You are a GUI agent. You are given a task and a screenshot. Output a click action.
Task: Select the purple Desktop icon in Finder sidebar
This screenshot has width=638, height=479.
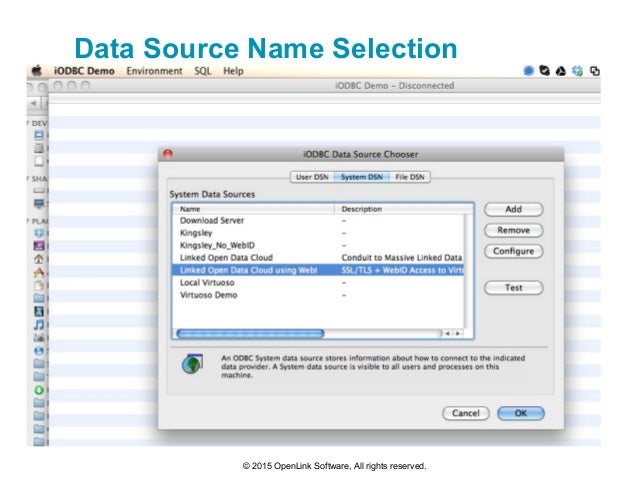pyautogui.click(x=39, y=246)
